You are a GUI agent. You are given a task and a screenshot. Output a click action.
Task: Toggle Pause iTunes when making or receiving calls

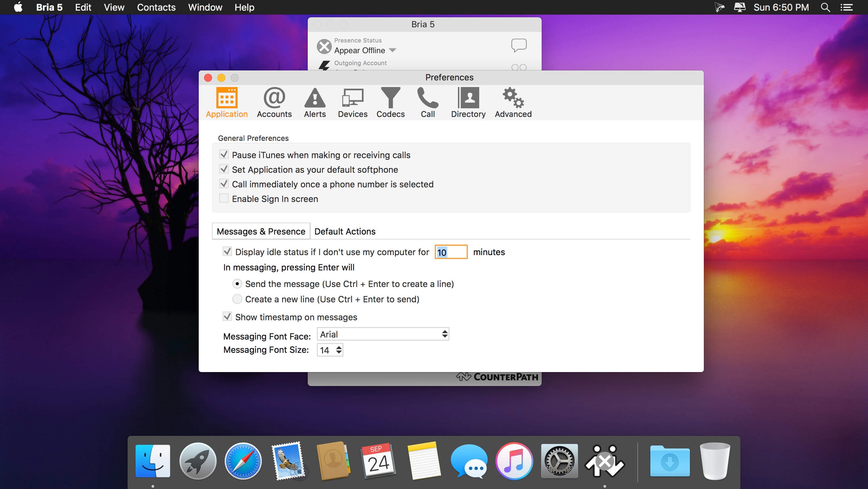coord(224,154)
